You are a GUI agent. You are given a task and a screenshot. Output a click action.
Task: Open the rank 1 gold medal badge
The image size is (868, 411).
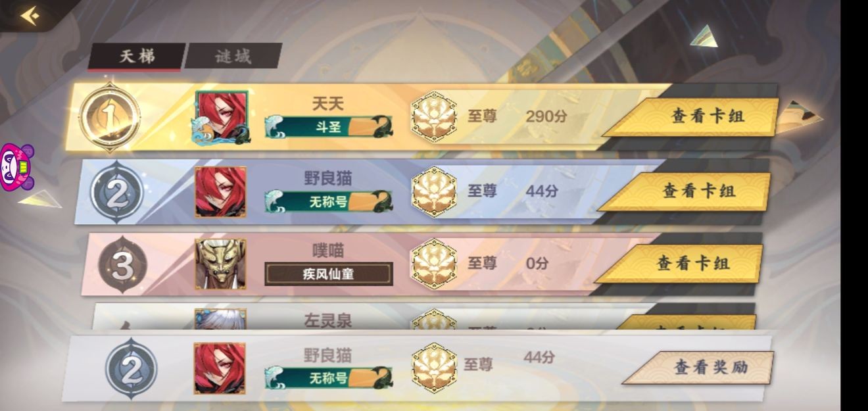[110, 118]
